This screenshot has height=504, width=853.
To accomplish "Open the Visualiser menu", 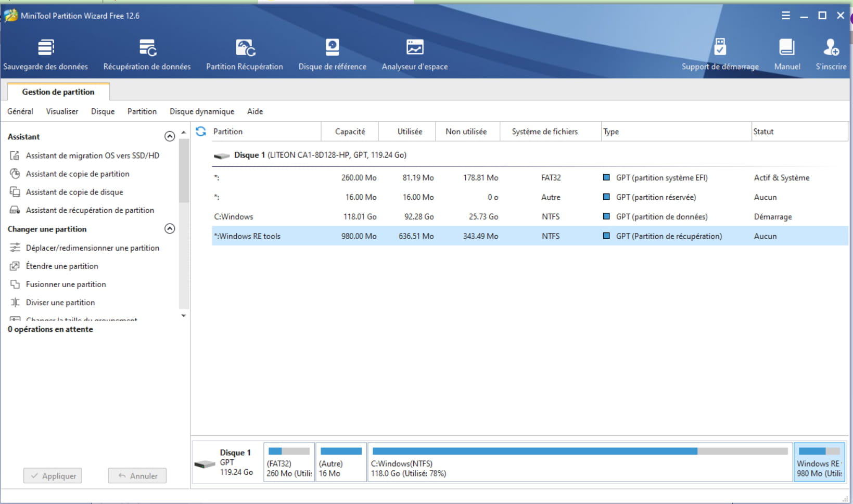I will pyautogui.click(x=62, y=111).
